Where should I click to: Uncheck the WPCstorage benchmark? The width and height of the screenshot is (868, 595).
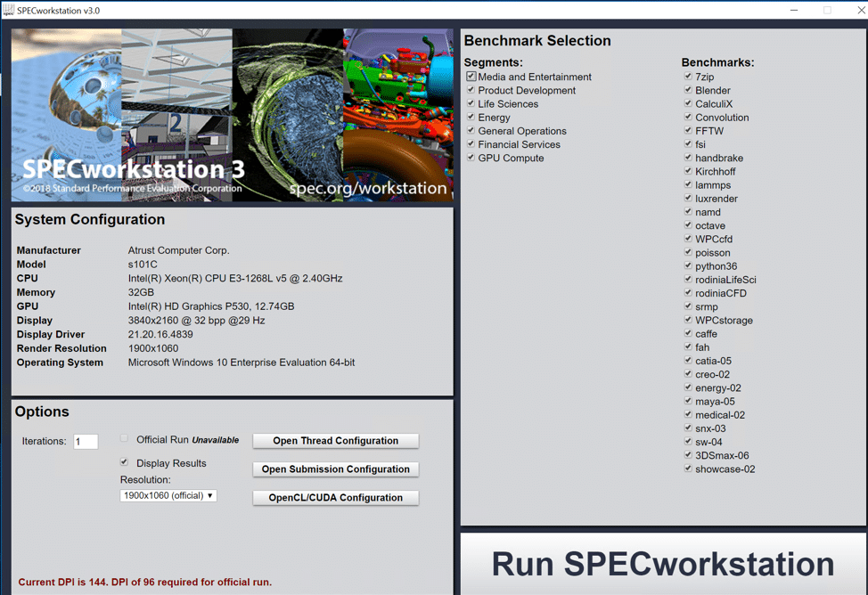[688, 320]
